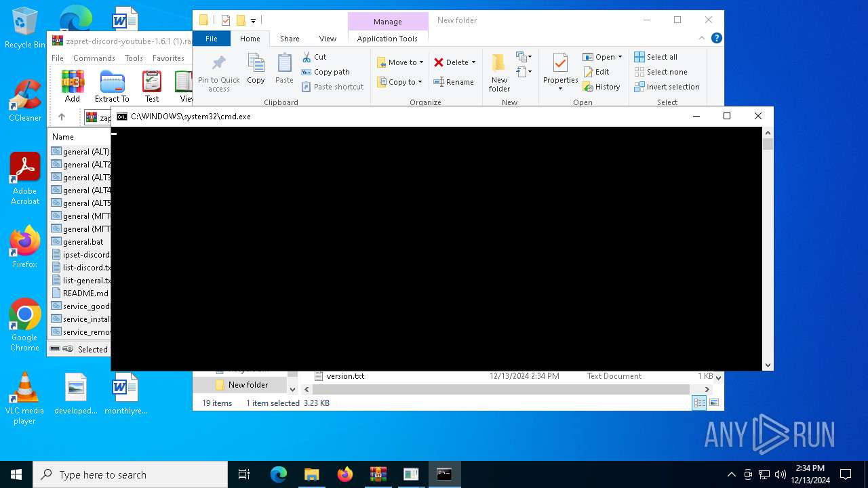Open the Easy access dropdown in ribbon
The height and width of the screenshot is (488, 868).
pos(524,71)
